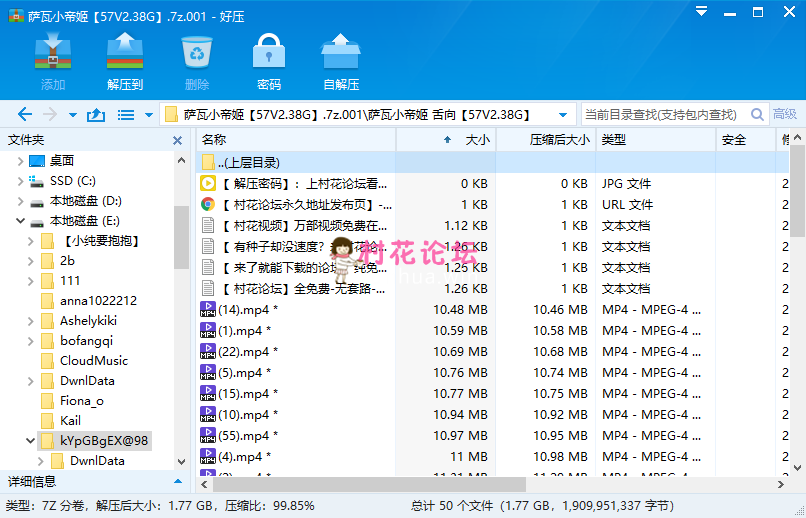This screenshot has height=518, width=806.
Task: Click the 高级 advanced search link
Action: (785, 114)
